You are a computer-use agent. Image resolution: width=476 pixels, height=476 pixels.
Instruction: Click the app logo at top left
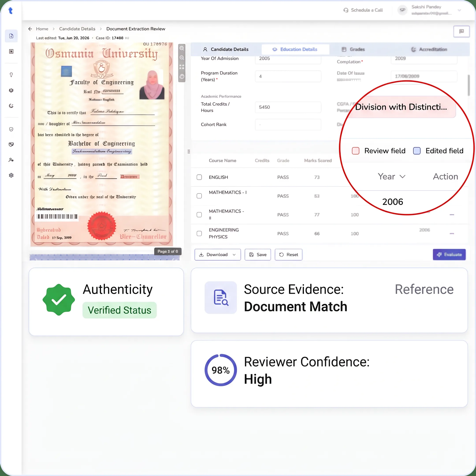[x=11, y=10]
